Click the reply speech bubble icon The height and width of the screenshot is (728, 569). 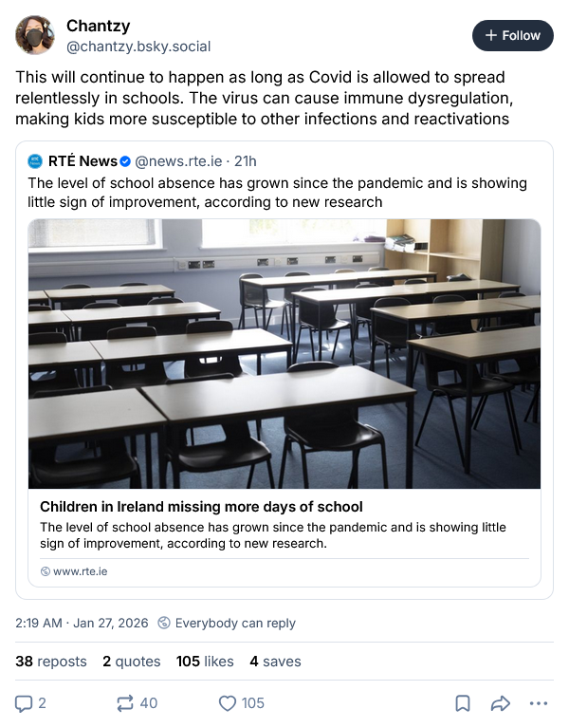click(25, 703)
